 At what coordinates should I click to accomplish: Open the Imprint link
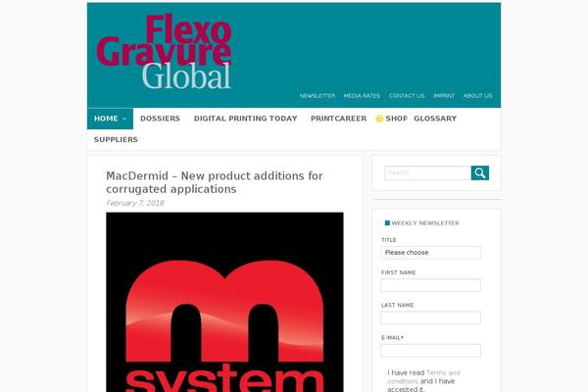444,96
